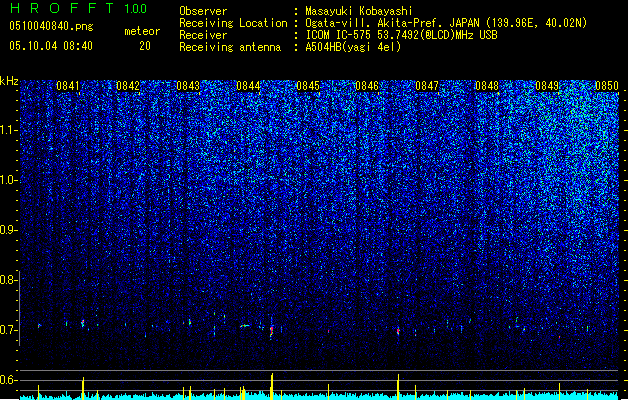Click the meteor count value 20
This screenshot has height=400, width=629.
[x=145, y=46]
